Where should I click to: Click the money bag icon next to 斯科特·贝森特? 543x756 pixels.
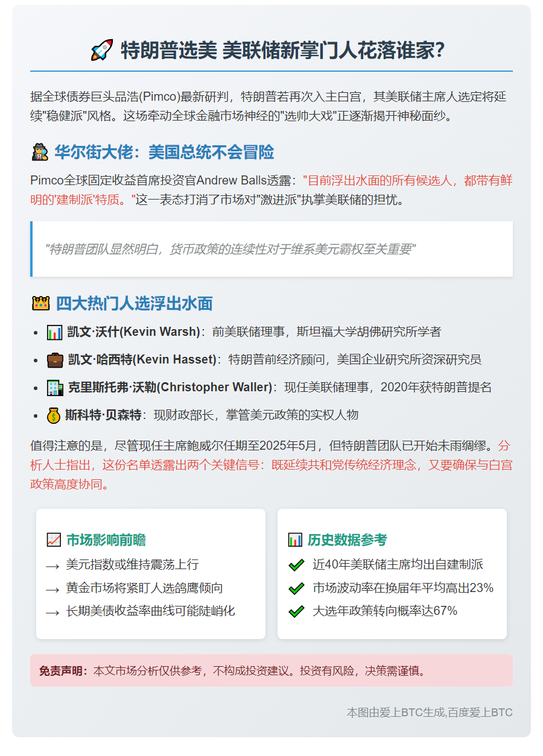[54, 415]
